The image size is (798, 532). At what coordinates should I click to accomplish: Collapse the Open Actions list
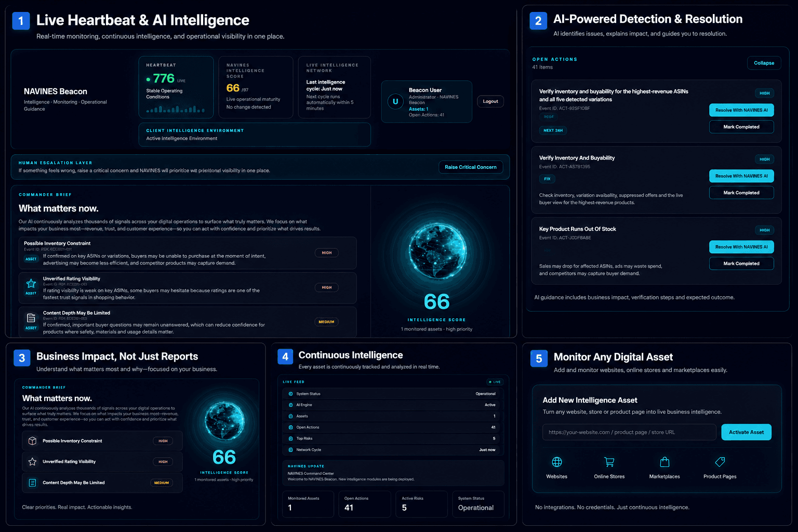click(x=764, y=63)
